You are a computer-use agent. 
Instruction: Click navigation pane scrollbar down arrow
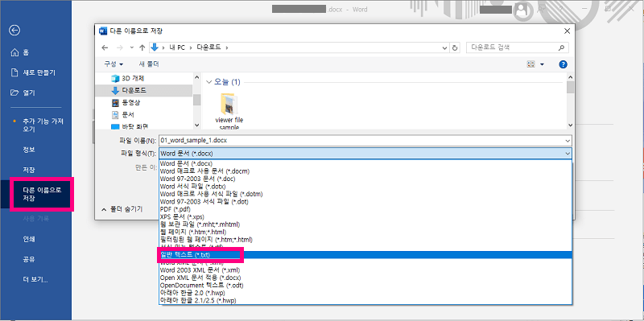196,126
